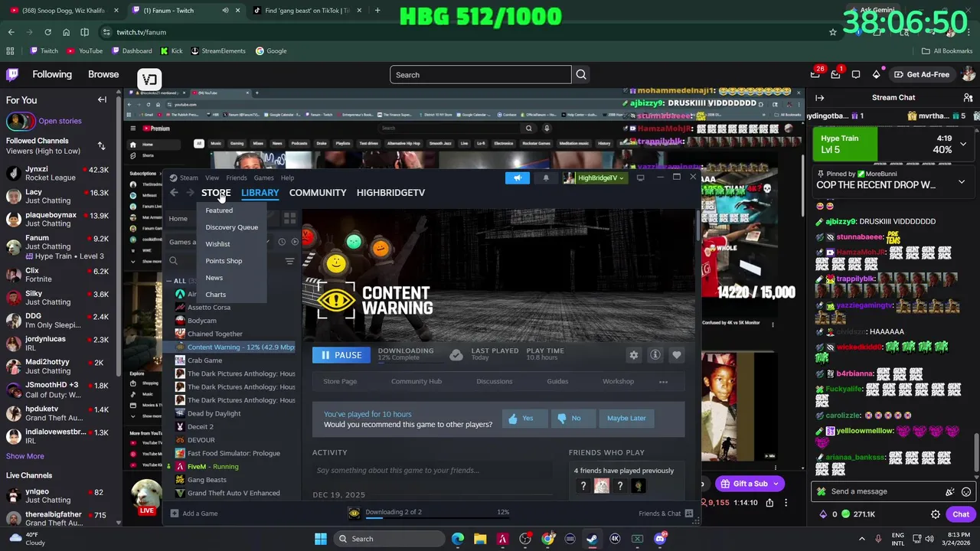Image resolution: width=980 pixels, height=551 pixels.
Task: Collapse the For You sidebar
Action: pyautogui.click(x=102, y=100)
